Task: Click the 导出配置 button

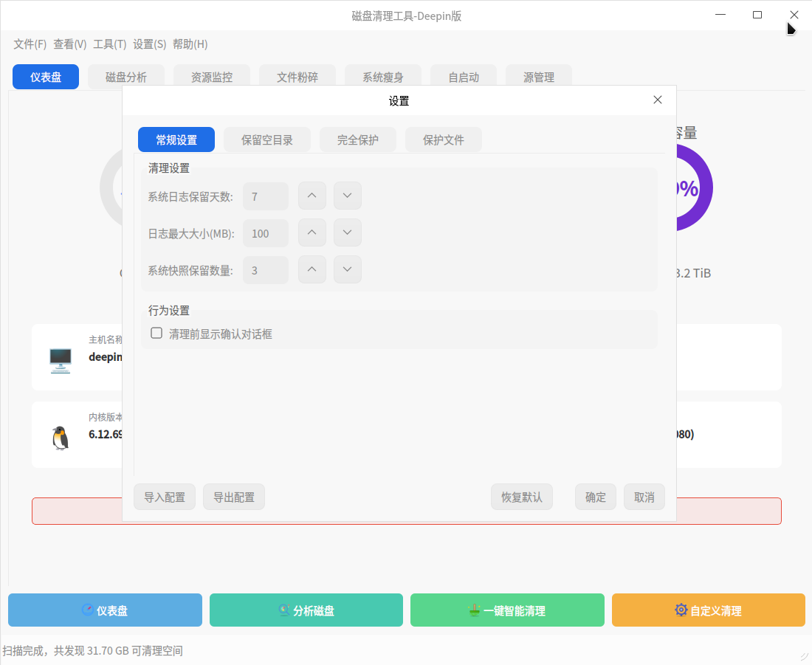Action: [x=234, y=497]
